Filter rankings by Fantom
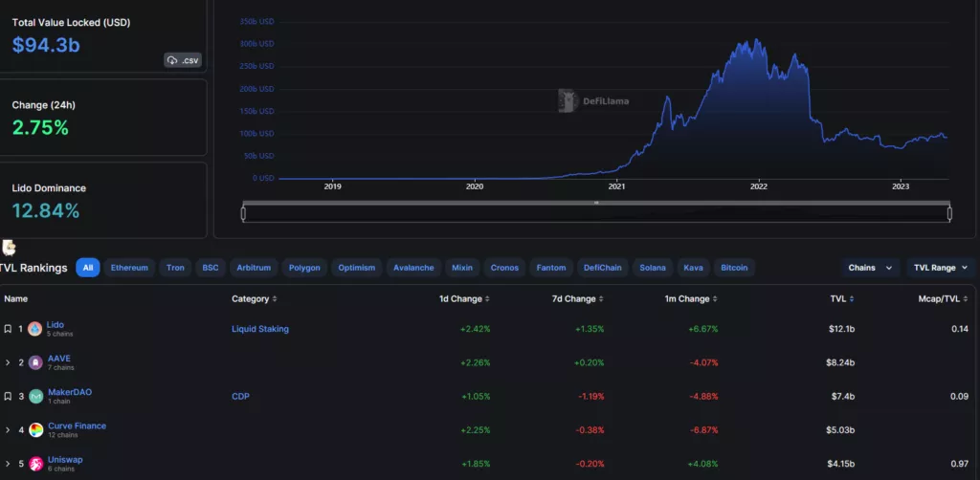Viewport: 980px width, 480px height. [x=551, y=268]
